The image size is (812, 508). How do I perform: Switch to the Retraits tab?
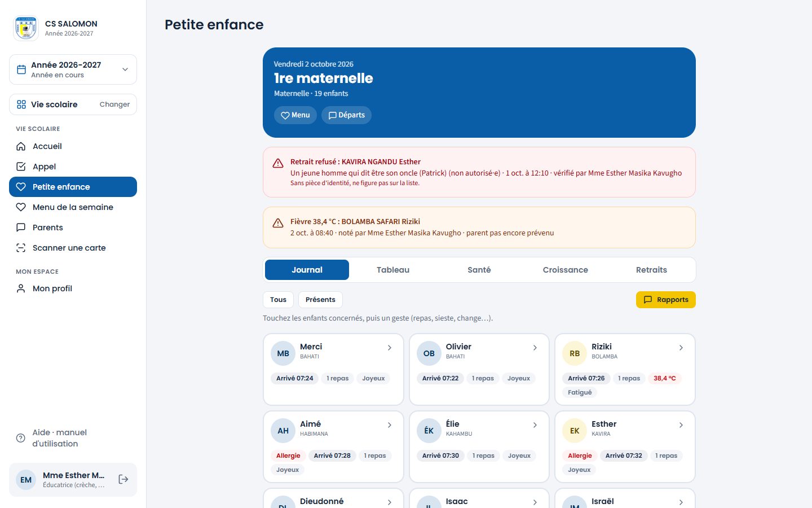coord(651,270)
